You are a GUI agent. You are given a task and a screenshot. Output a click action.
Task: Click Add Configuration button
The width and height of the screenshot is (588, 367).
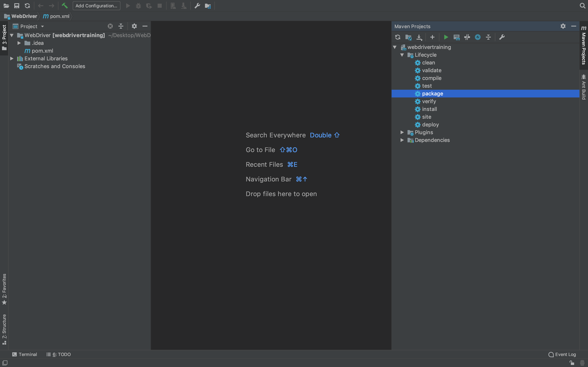96,6
